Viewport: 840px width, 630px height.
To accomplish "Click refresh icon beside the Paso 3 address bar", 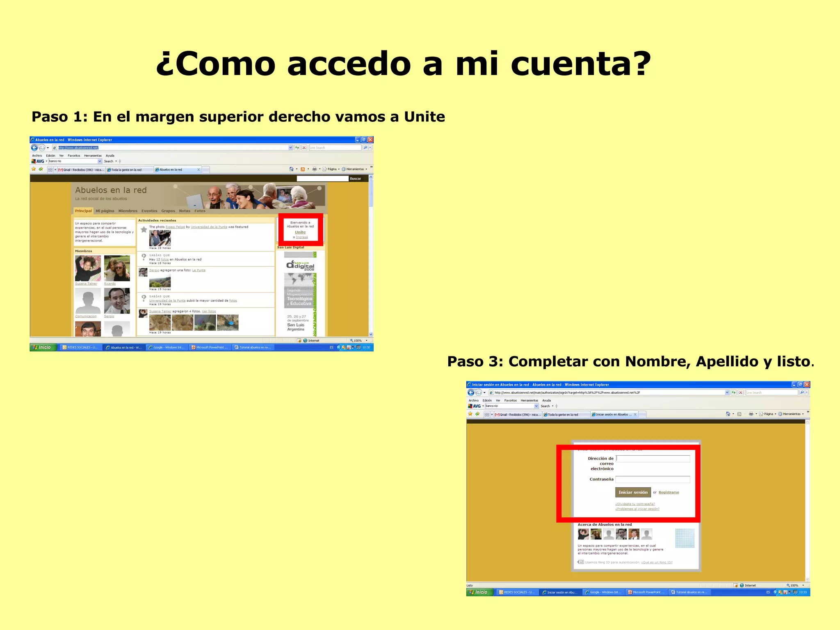I will click(x=734, y=393).
